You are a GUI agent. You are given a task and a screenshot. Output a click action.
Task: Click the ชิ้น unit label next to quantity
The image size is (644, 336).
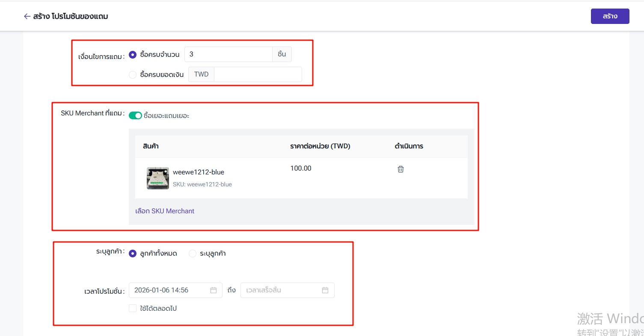click(282, 54)
